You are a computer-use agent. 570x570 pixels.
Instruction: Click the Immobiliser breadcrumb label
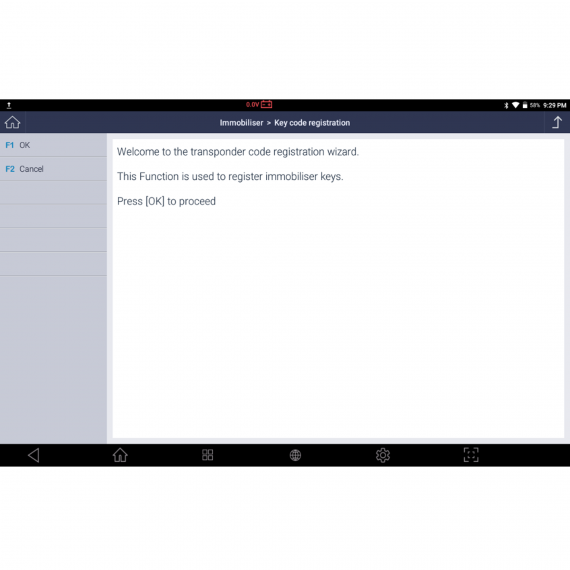(x=241, y=123)
